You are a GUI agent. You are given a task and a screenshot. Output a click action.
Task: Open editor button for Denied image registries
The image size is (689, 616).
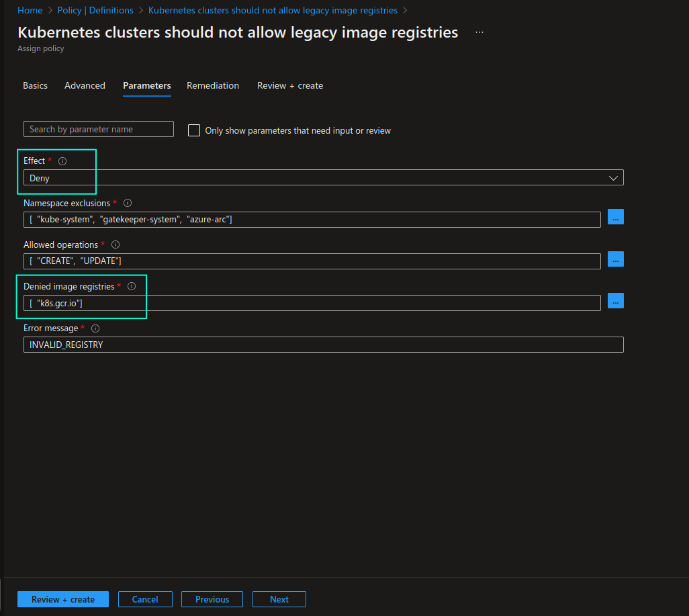[x=616, y=301]
